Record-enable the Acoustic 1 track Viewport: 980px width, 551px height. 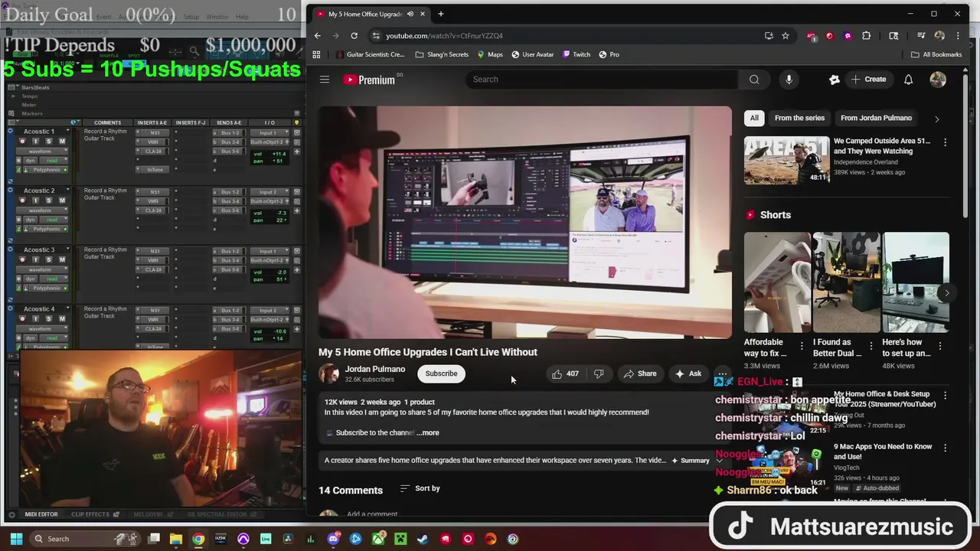tap(21, 141)
